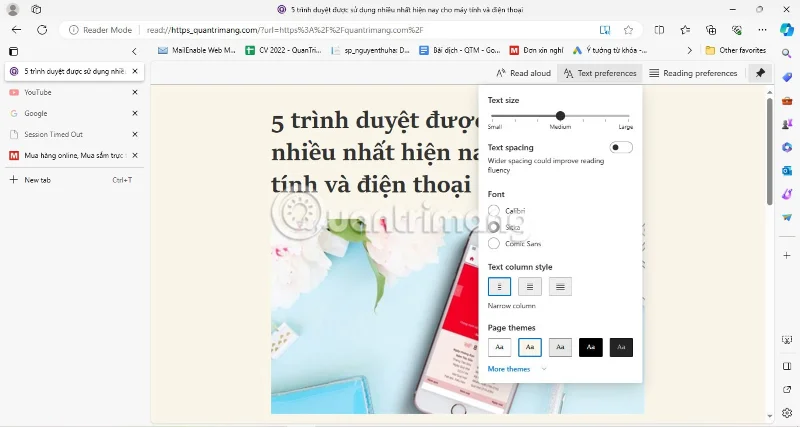800x427 pixels.
Task: Open a New tab
Action: (74, 180)
